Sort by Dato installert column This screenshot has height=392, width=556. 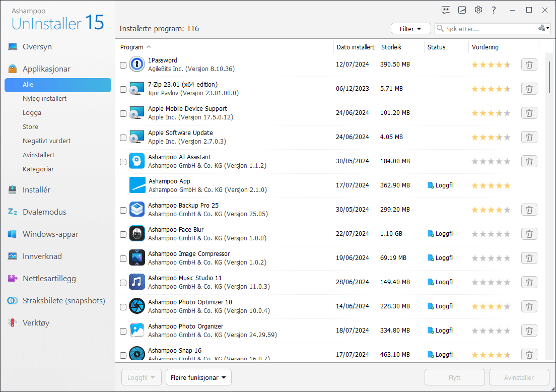coord(356,47)
